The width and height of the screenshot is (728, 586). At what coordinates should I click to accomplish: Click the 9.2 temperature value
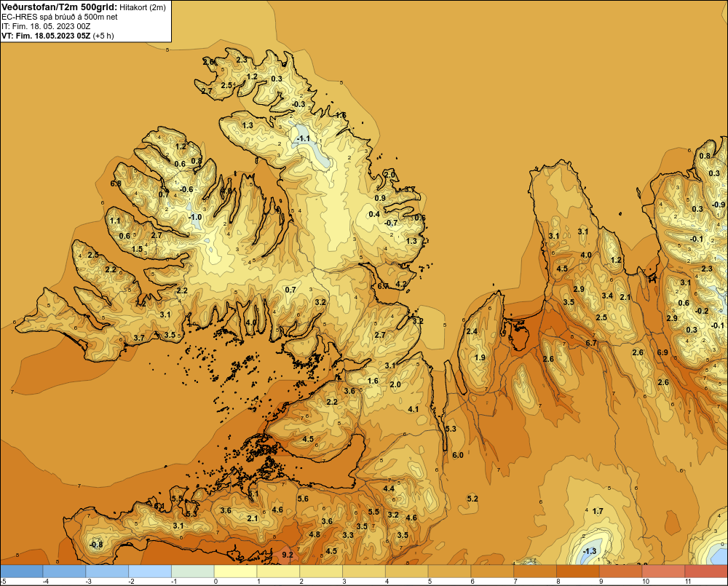[x=288, y=555]
